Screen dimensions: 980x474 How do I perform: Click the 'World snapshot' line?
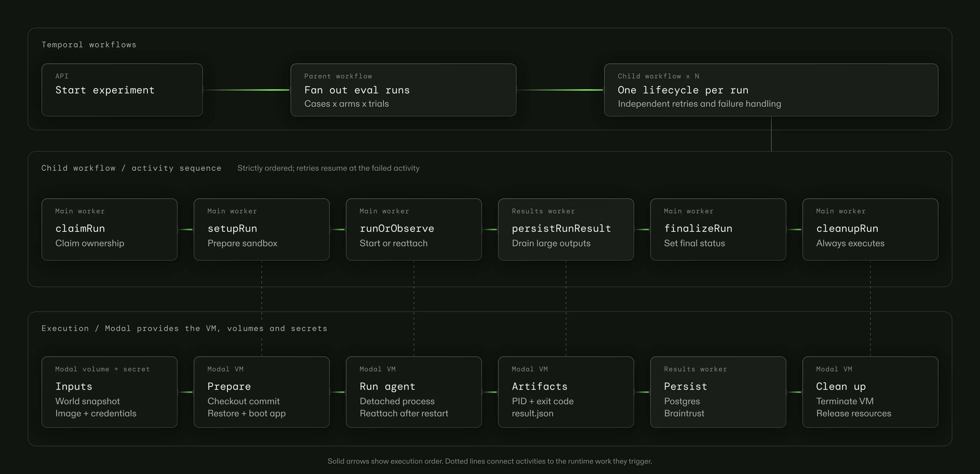(x=88, y=401)
